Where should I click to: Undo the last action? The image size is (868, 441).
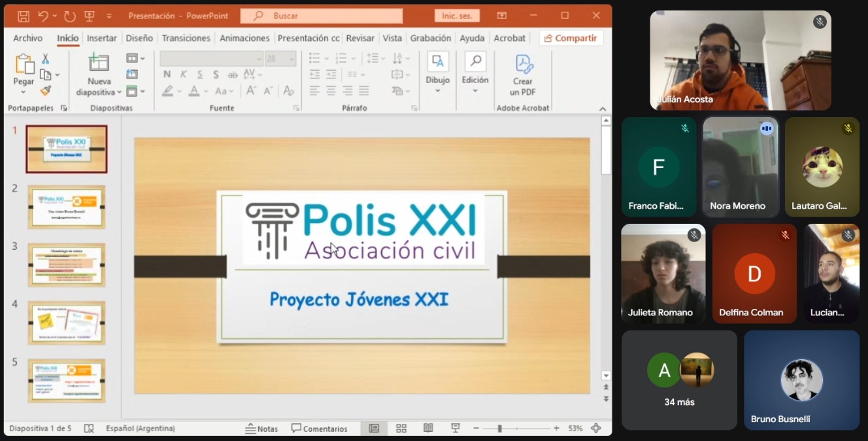click(43, 16)
